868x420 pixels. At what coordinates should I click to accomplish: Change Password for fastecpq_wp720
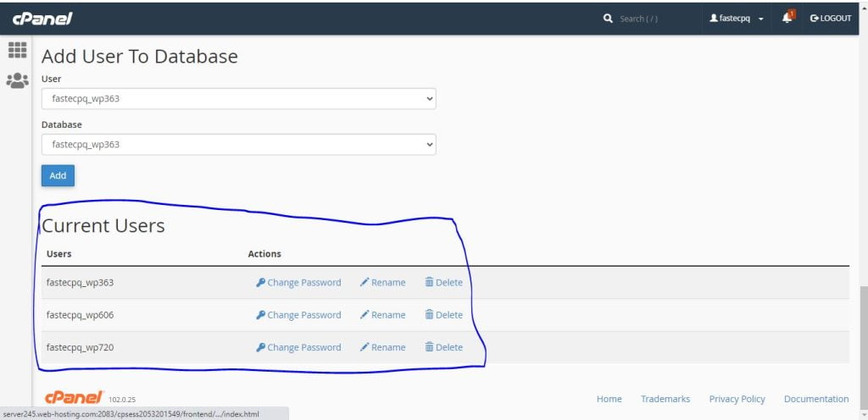pos(298,348)
